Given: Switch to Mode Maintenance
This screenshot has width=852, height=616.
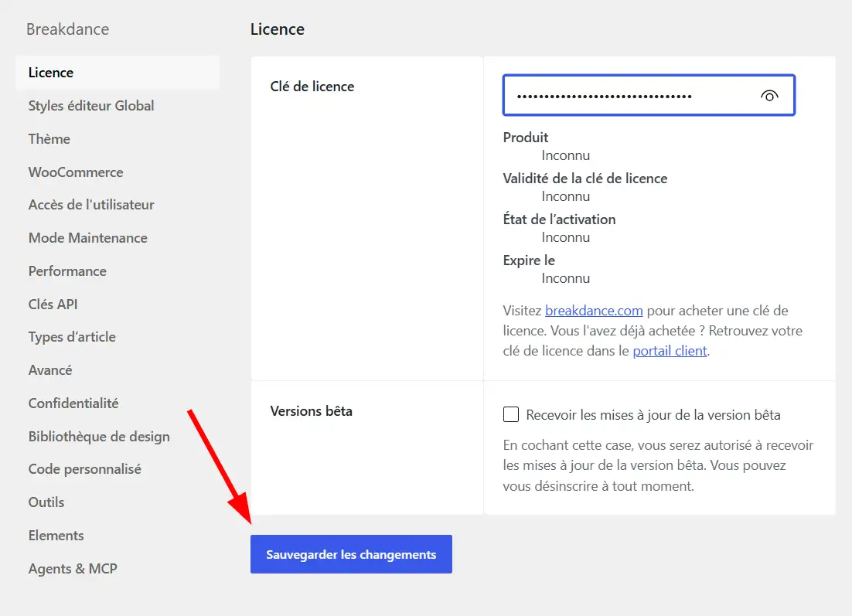Looking at the screenshot, I should pyautogui.click(x=88, y=238).
